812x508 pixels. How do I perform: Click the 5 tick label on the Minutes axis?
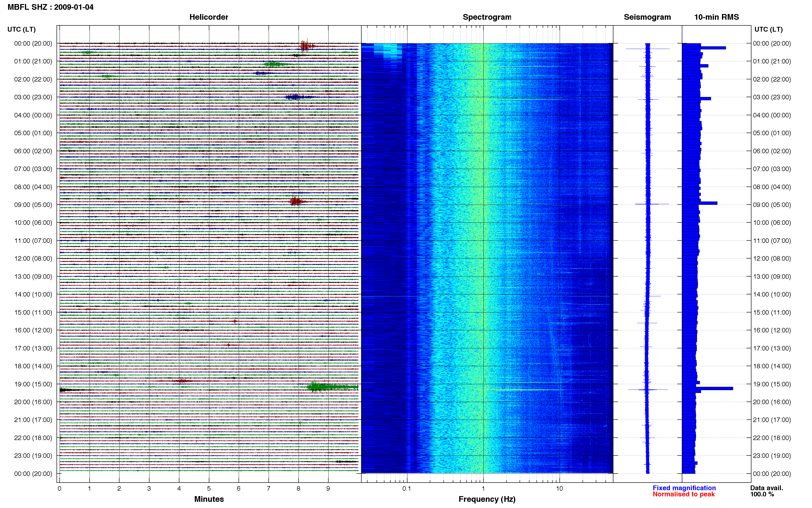tap(209, 489)
